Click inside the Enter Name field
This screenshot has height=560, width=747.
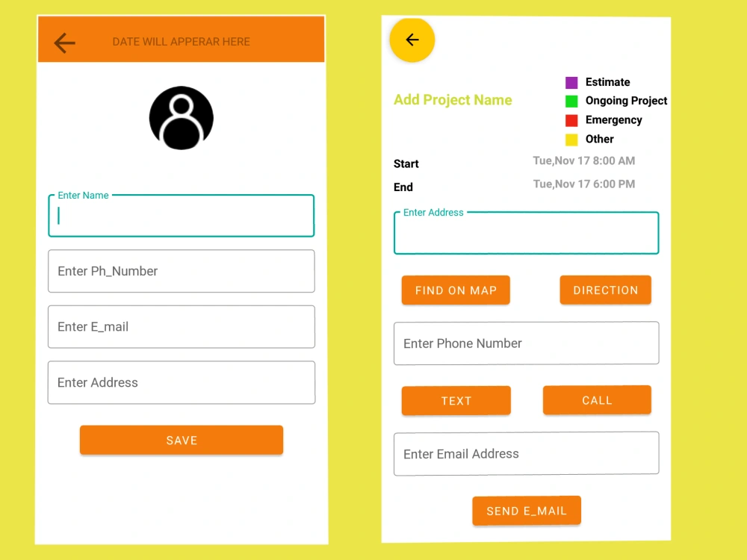click(181, 216)
